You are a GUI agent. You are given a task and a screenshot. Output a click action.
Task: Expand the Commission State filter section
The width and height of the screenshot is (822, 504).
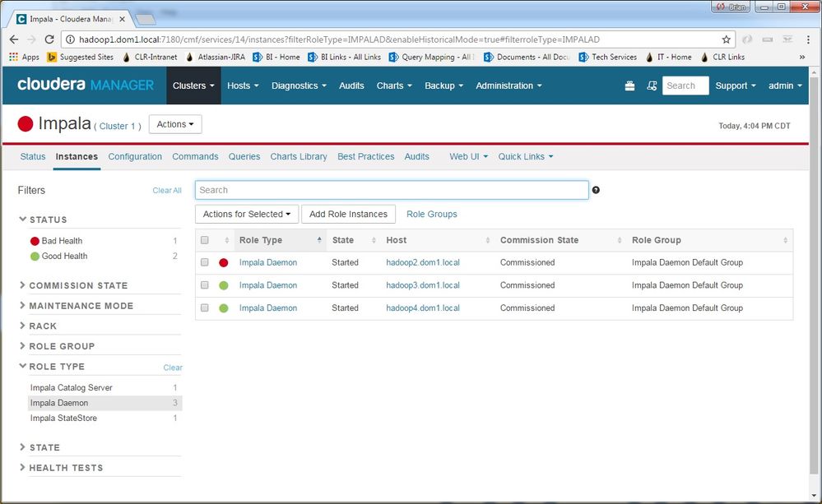(78, 285)
